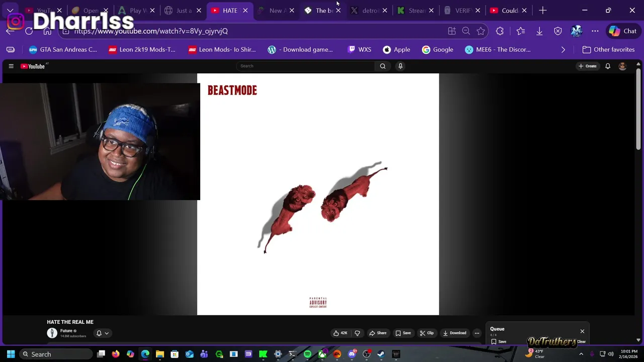Expand the tab actions chevron menu
The height and width of the screenshot is (362, 644).
pos(10,10)
